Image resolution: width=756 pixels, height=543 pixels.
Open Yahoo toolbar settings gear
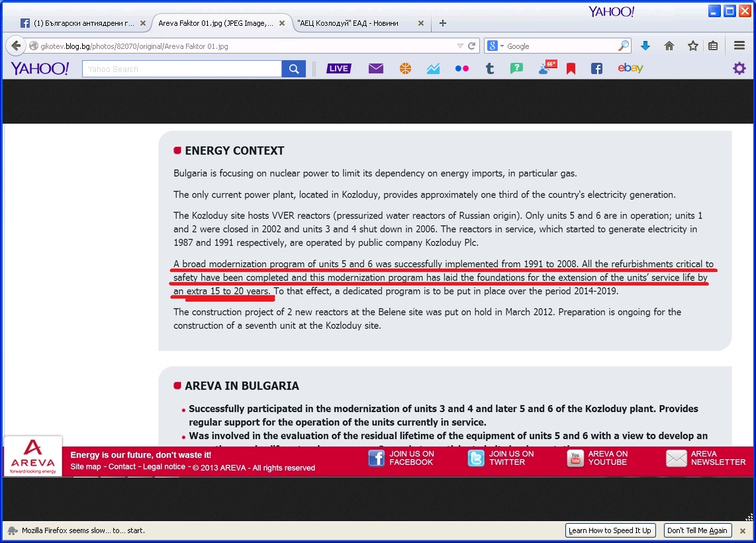(x=739, y=69)
